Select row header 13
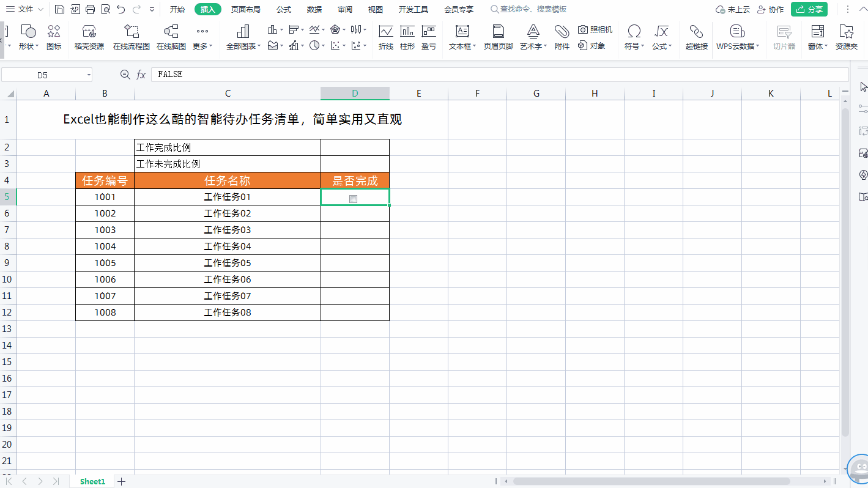 tap(8, 329)
